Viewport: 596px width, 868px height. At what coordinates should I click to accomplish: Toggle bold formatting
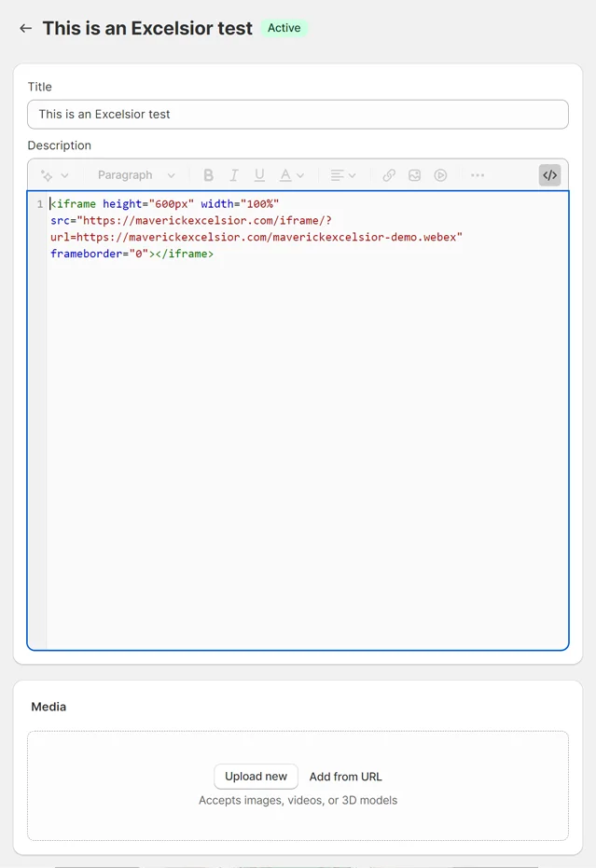(x=208, y=175)
